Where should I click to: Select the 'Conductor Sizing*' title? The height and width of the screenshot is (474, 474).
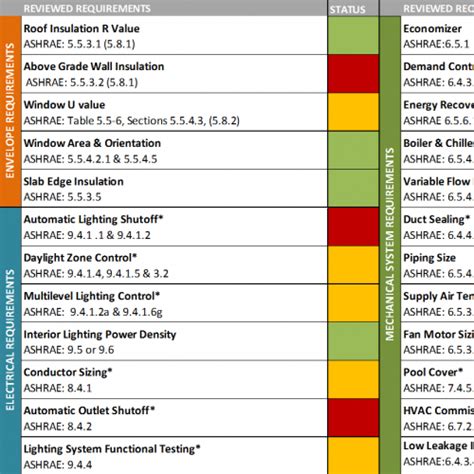click(68, 373)
